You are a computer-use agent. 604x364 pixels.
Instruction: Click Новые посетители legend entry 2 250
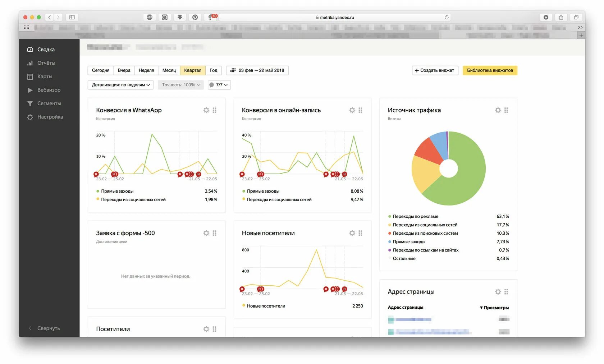[302, 306]
